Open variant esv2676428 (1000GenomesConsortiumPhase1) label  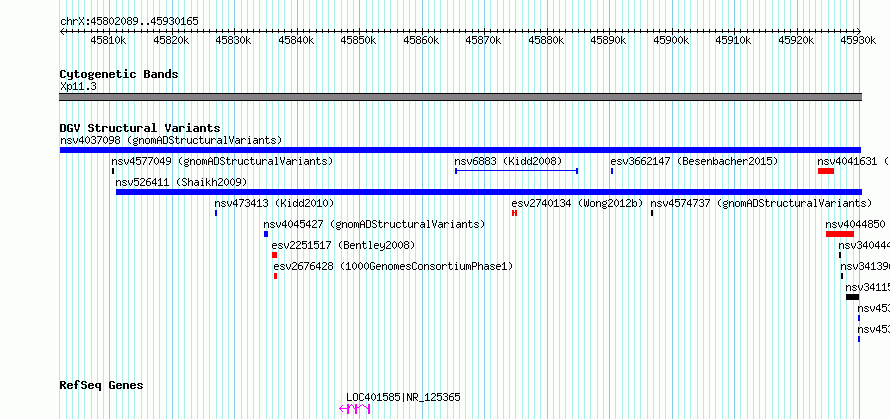pos(393,266)
